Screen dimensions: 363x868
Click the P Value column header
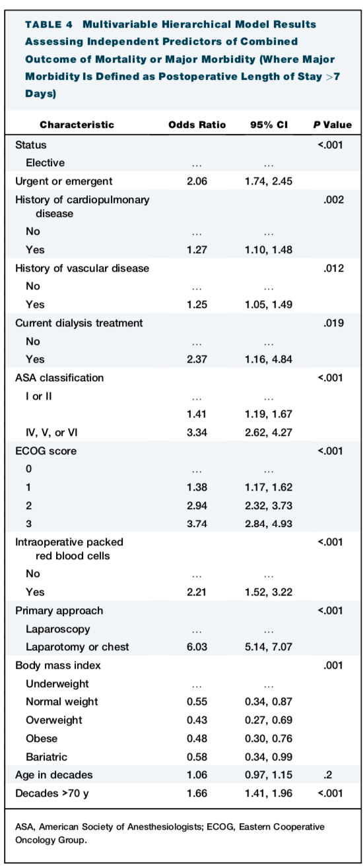333,125
